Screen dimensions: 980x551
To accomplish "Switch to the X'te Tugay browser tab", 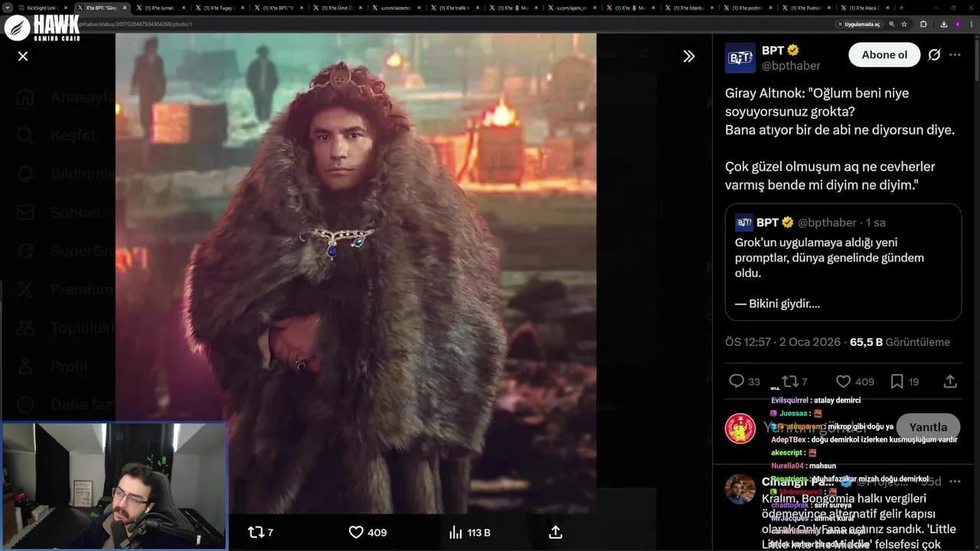I will pos(220,8).
